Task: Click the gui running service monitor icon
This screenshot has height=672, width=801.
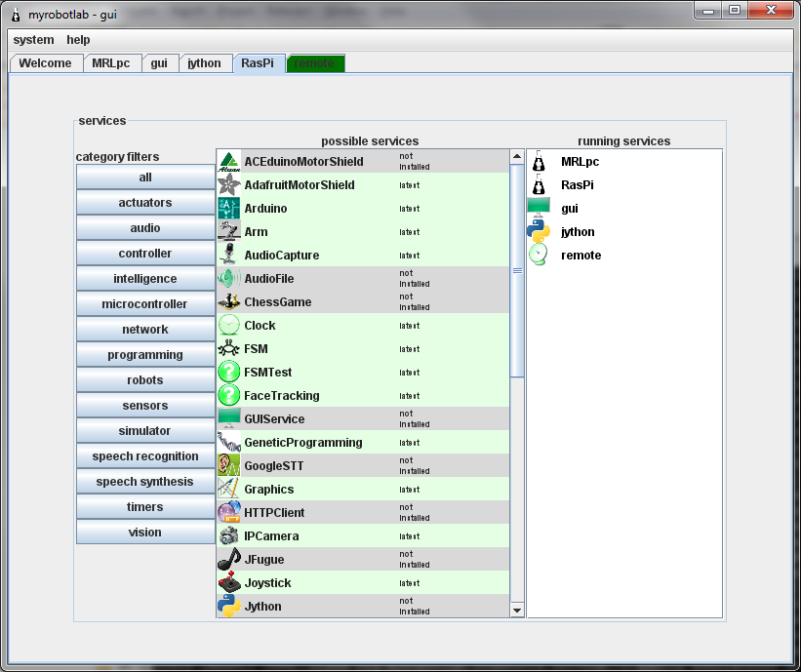Action: [x=539, y=209]
